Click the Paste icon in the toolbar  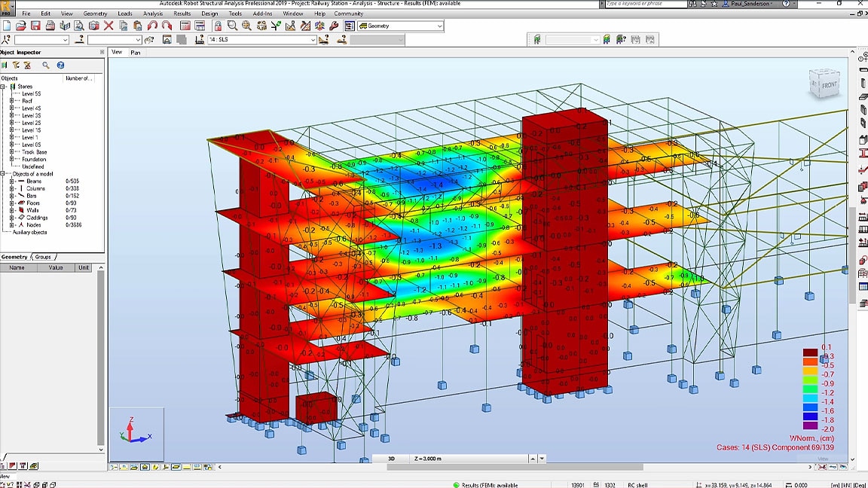(x=136, y=26)
